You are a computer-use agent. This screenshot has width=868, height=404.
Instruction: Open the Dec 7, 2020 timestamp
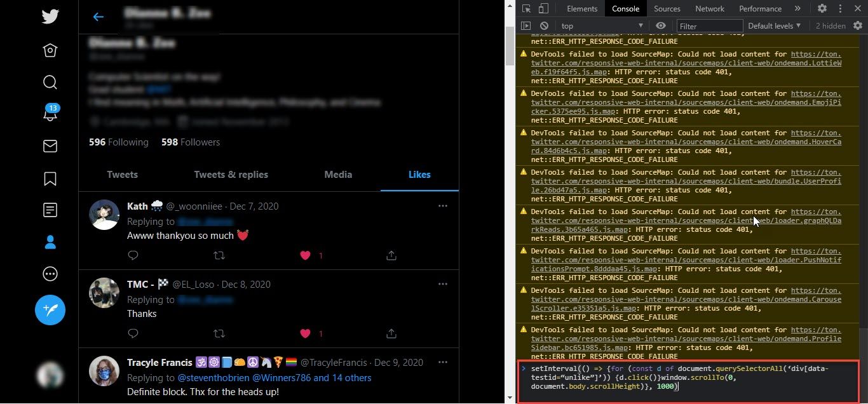254,206
